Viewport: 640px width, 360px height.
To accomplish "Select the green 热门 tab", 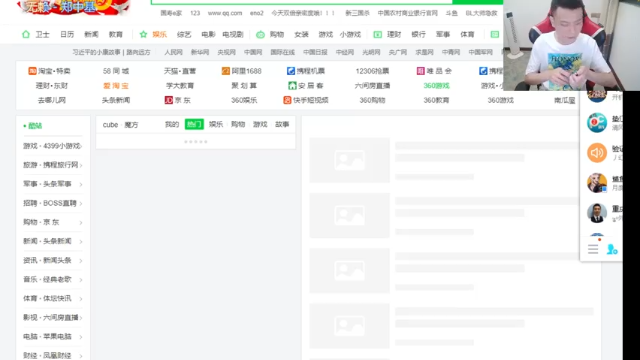I will [x=194, y=124].
